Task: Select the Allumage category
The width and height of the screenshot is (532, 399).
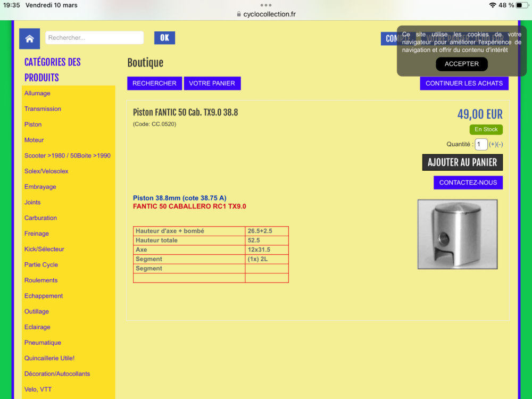Action: pos(37,94)
